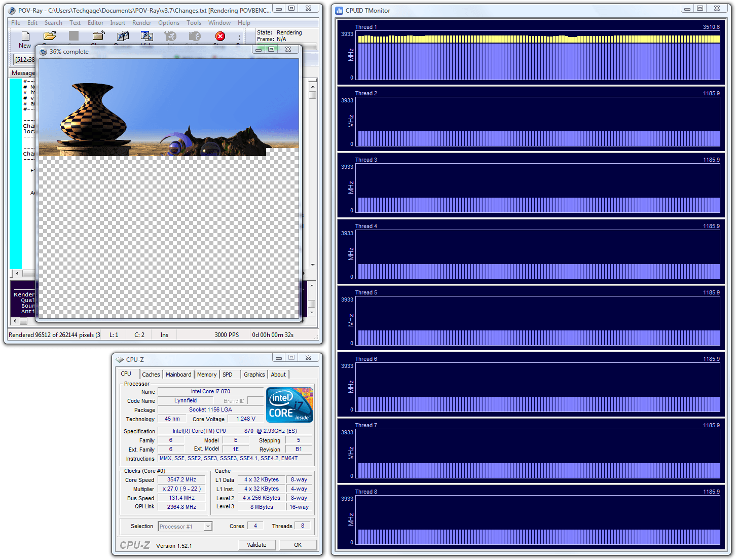
Task: Click the 'Lynnfield' code name value
Action: [x=186, y=400]
